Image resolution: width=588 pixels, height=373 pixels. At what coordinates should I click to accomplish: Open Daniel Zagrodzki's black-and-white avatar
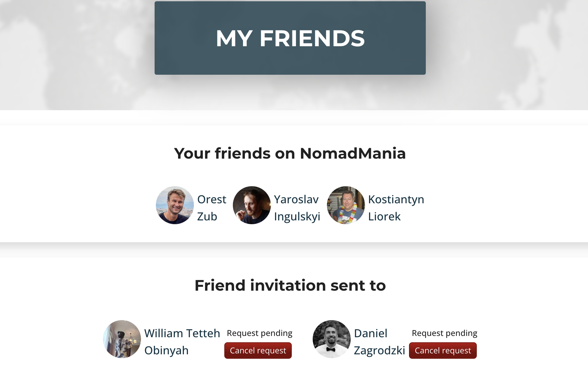pyautogui.click(x=332, y=339)
